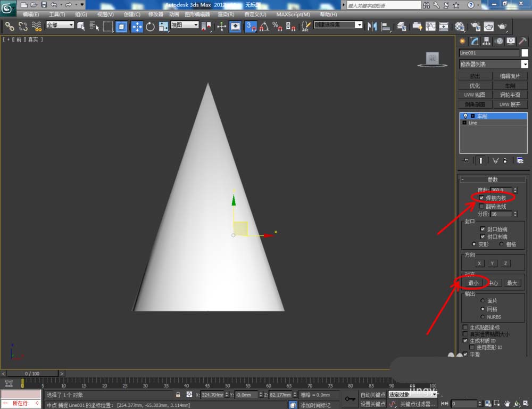Select the Move transform tool

(x=137, y=26)
